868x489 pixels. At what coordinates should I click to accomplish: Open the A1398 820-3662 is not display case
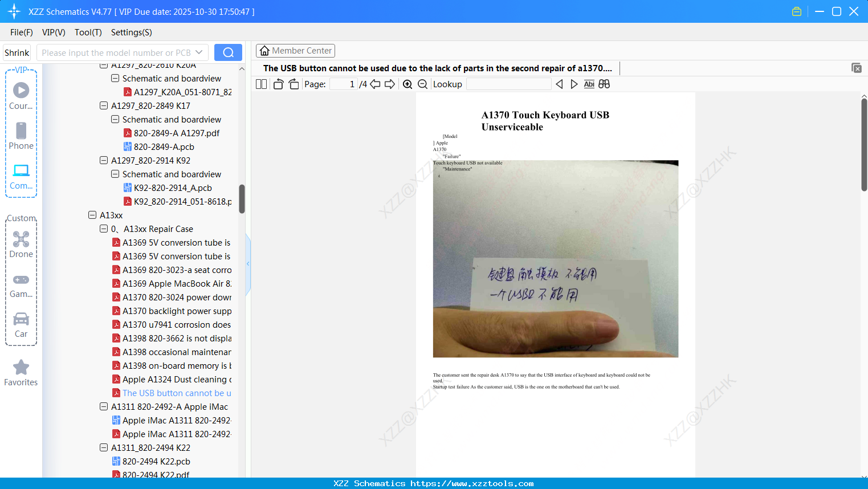172,338
